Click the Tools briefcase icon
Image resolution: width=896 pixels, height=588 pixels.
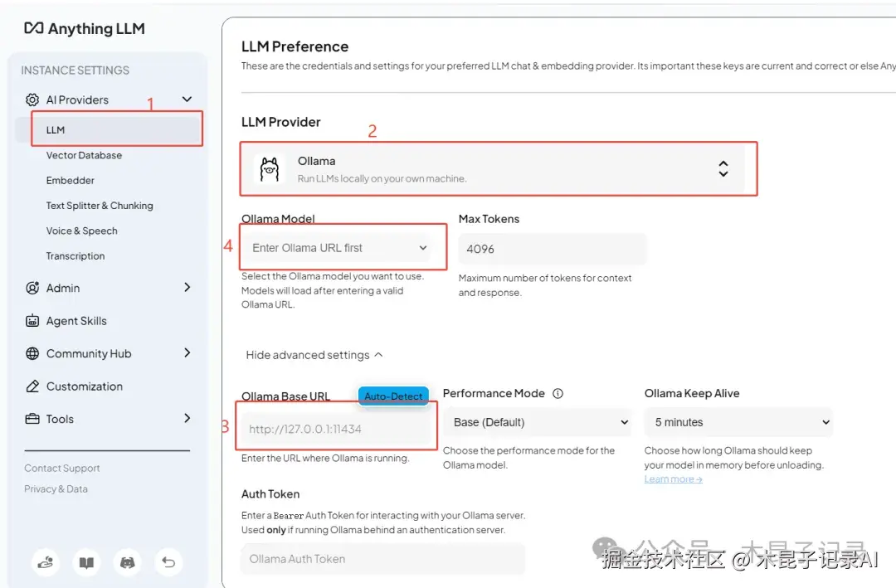(x=32, y=419)
